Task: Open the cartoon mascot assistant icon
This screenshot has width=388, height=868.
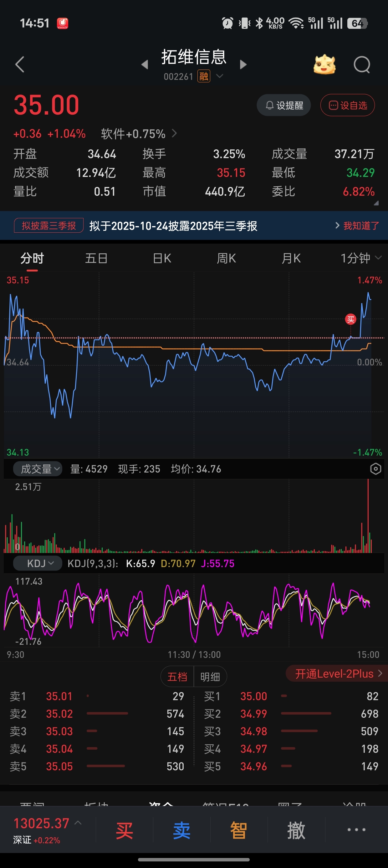Action: pos(324,65)
